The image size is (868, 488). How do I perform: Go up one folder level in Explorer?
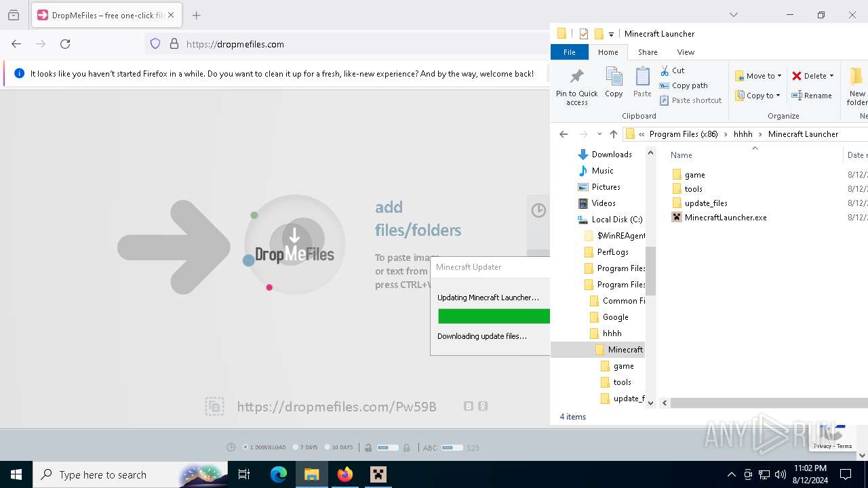pyautogui.click(x=614, y=134)
